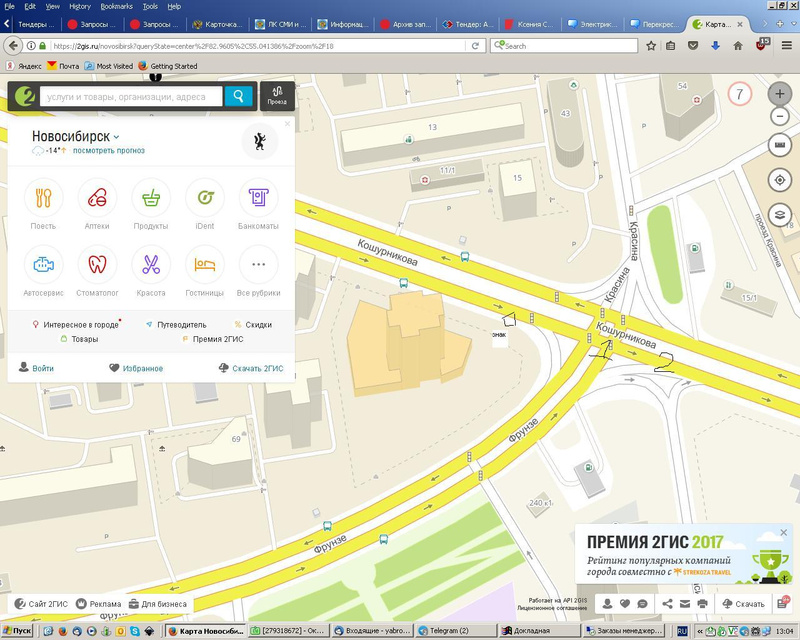Bookmark this page with the star icon
Image resolution: width=800 pixels, height=640 pixels.
(651, 45)
